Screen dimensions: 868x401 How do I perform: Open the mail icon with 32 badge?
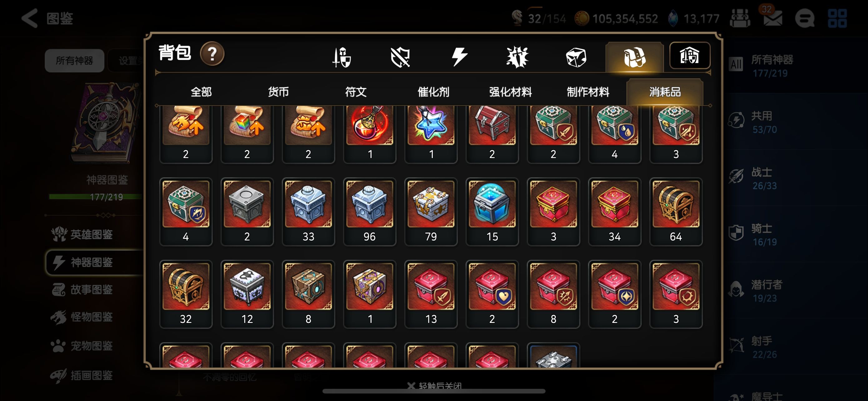click(x=772, y=17)
